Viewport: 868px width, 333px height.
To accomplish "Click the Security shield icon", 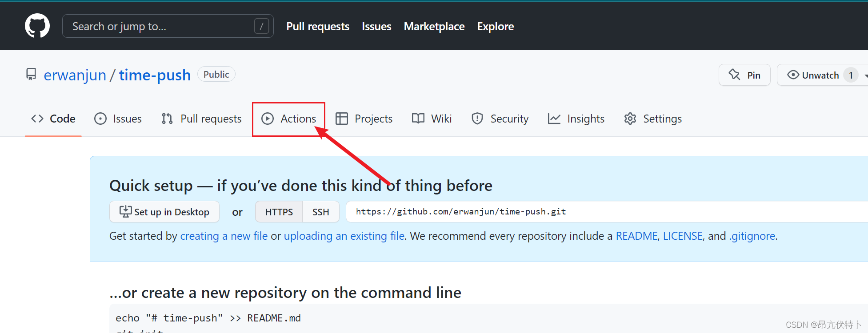I will point(477,119).
